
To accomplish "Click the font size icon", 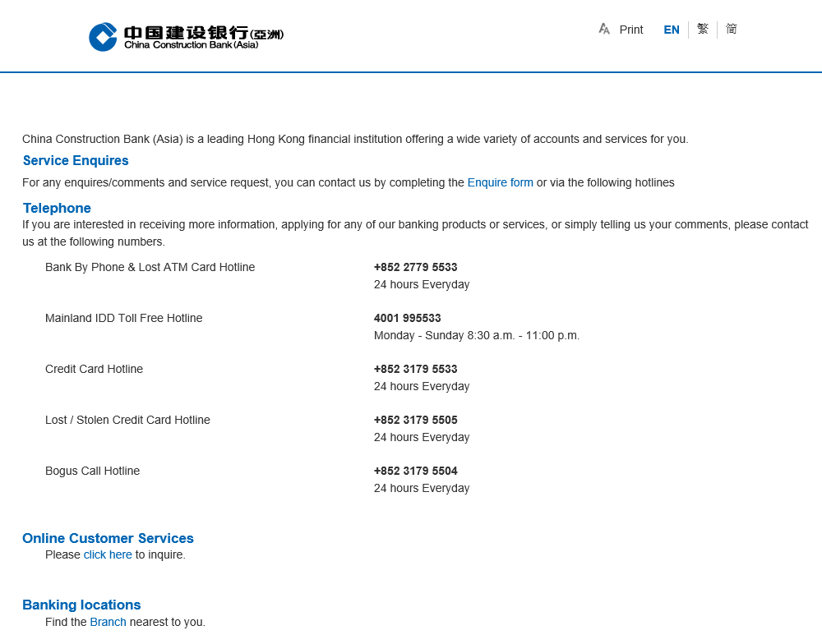I will pyautogui.click(x=604, y=30).
